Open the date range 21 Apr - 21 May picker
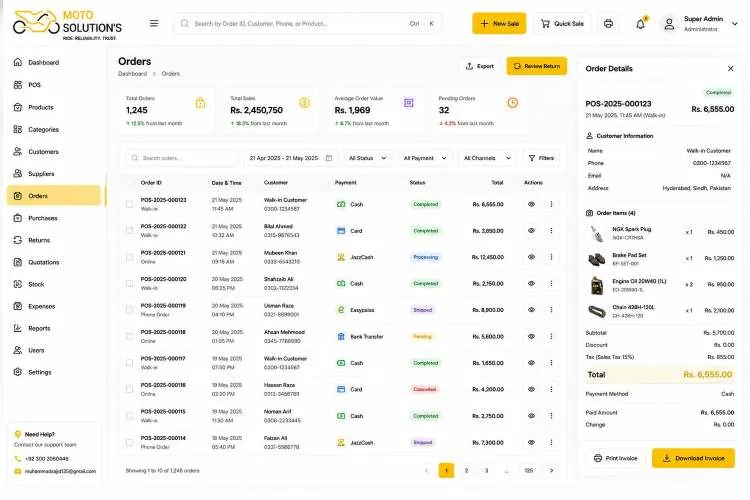Image resolution: width=750 pixels, height=500 pixels. (291, 158)
